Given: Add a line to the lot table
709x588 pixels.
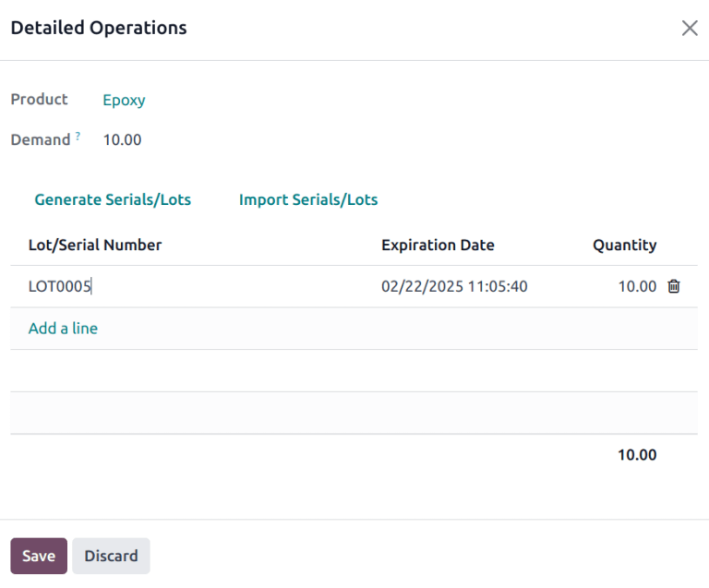Looking at the screenshot, I should point(63,329).
